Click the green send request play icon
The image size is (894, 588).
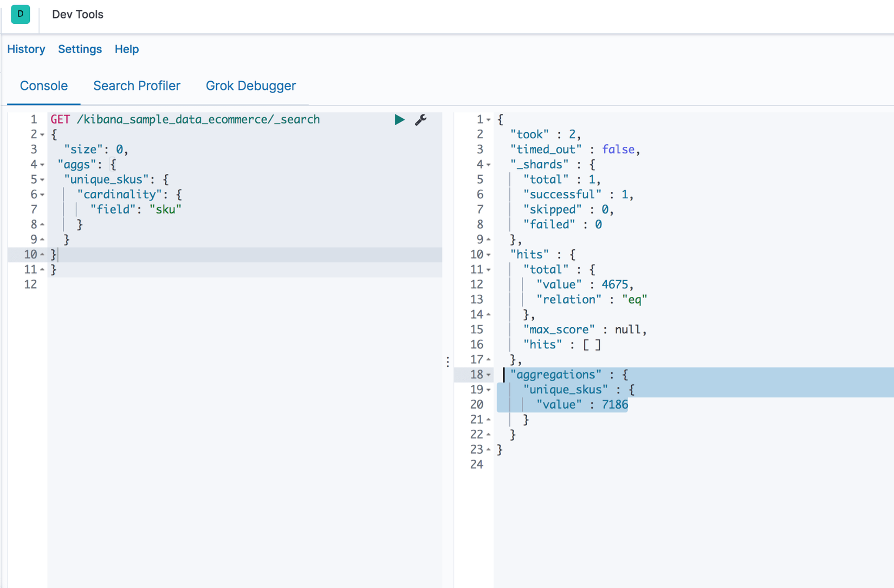click(399, 120)
